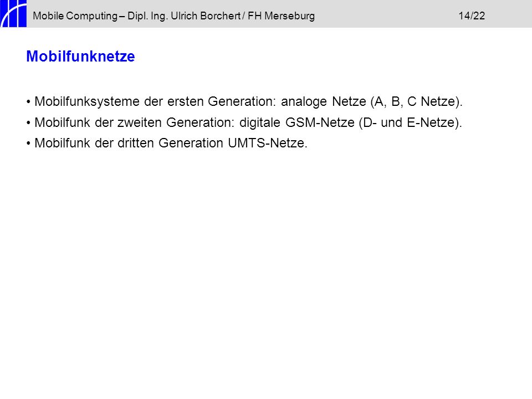Click the blue FH Merseburg logo icon

(x=13, y=13)
